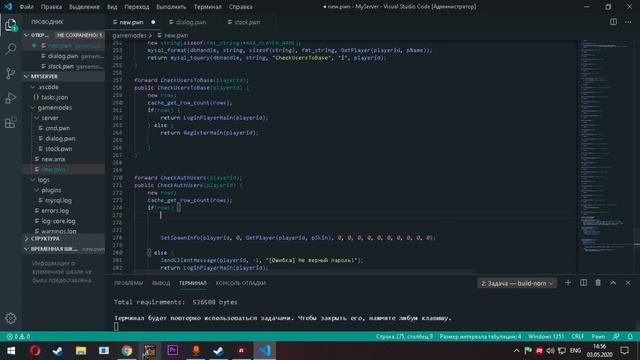Split the terminal panel

pyautogui.click(x=583, y=283)
